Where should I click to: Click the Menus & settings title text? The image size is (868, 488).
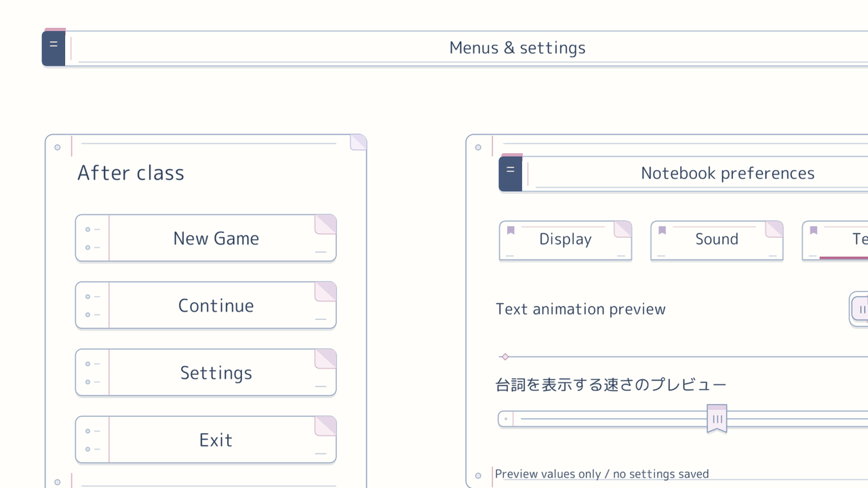[x=517, y=48]
